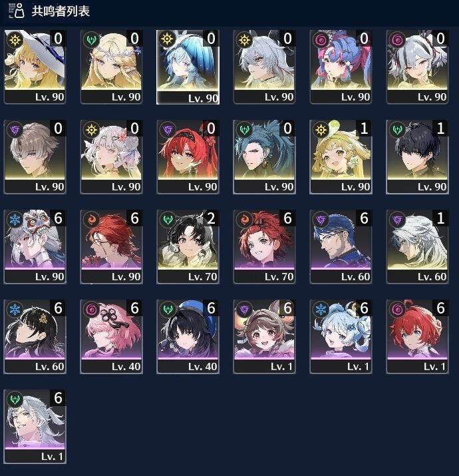Open the silver-haired Lv. 1 character in last row

35,426
